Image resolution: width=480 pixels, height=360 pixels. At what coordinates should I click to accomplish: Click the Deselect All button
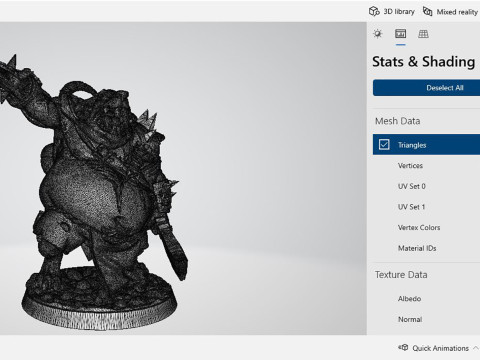pyautogui.click(x=426, y=88)
